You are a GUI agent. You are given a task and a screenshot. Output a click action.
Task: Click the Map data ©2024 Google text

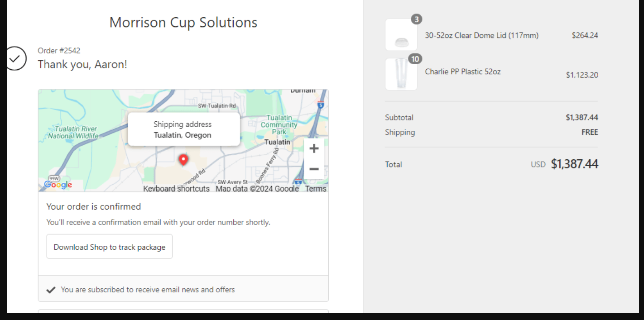(257, 189)
